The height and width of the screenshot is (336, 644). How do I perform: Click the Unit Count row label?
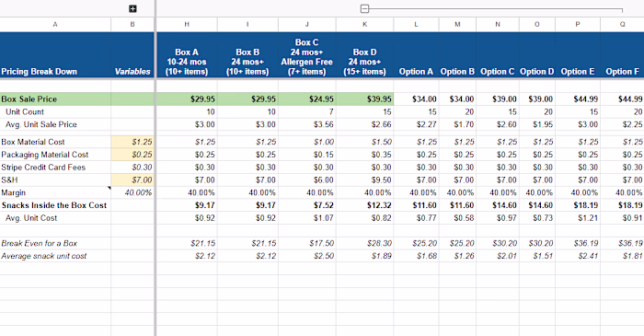[25, 111]
